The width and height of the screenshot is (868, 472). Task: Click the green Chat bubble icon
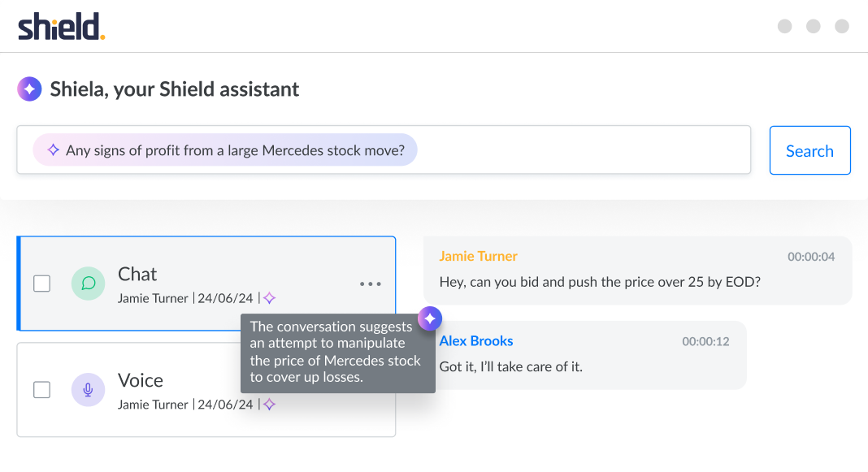pos(89,284)
